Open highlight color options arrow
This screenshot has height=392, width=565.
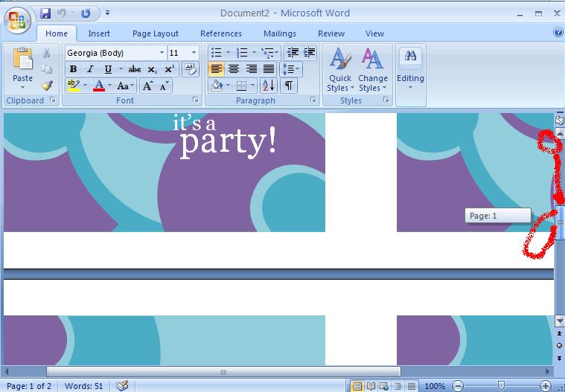tap(86, 86)
